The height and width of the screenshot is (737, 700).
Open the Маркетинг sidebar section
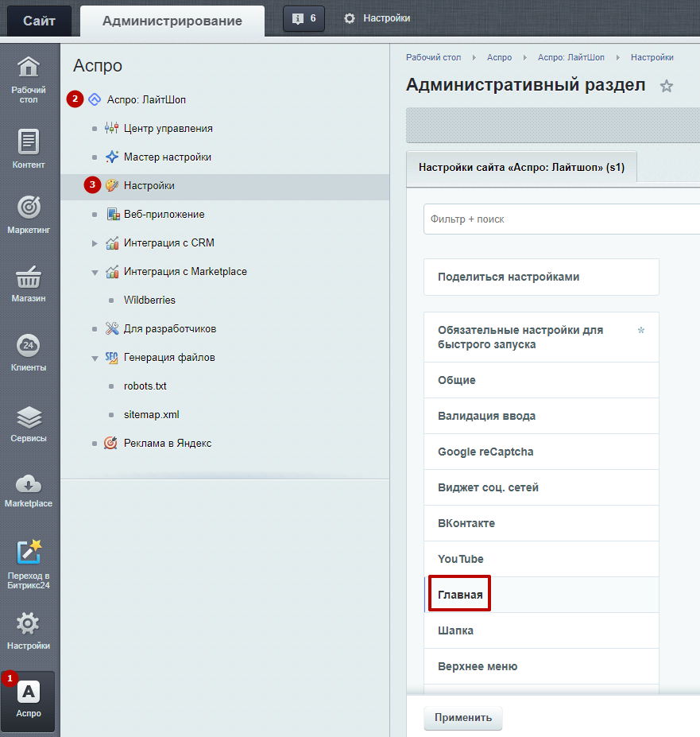(x=29, y=214)
